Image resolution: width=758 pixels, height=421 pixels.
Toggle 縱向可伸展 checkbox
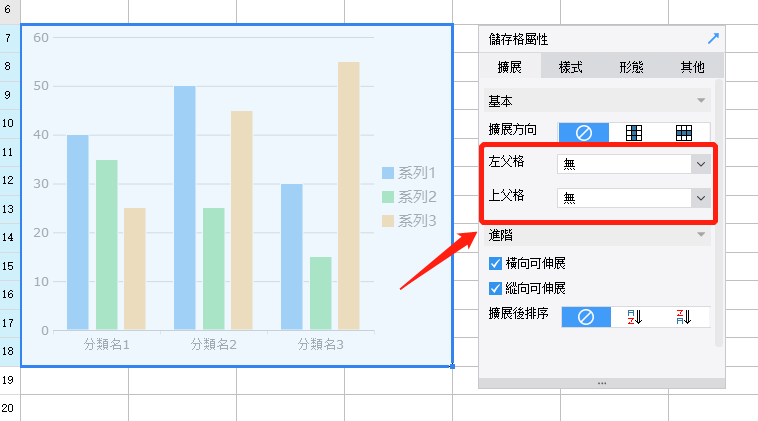pos(496,289)
